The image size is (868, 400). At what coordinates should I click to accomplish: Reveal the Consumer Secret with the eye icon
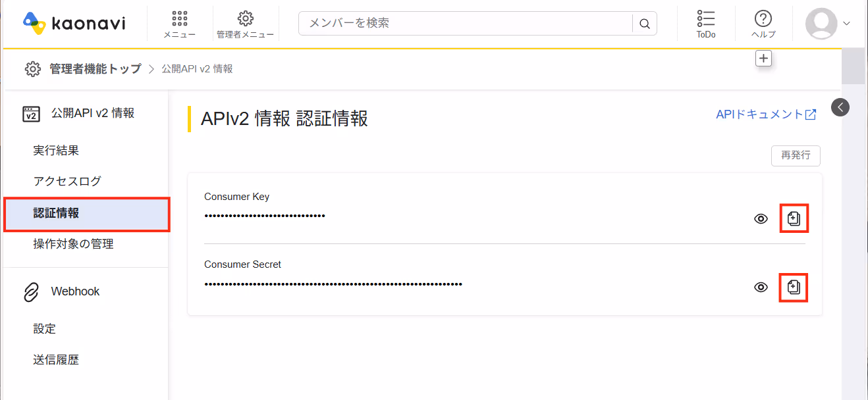pyautogui.click(x=761, y=287)
